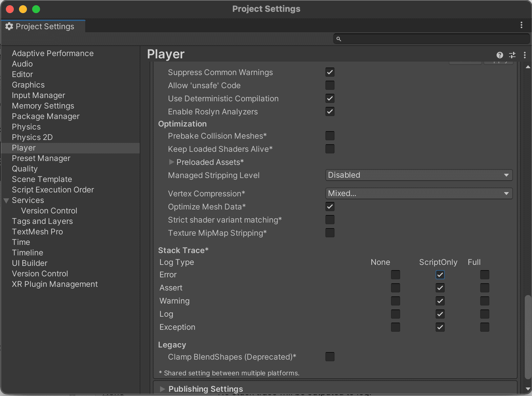
Task: Disable Suppress Common Warnings
Action: [330, 72]
